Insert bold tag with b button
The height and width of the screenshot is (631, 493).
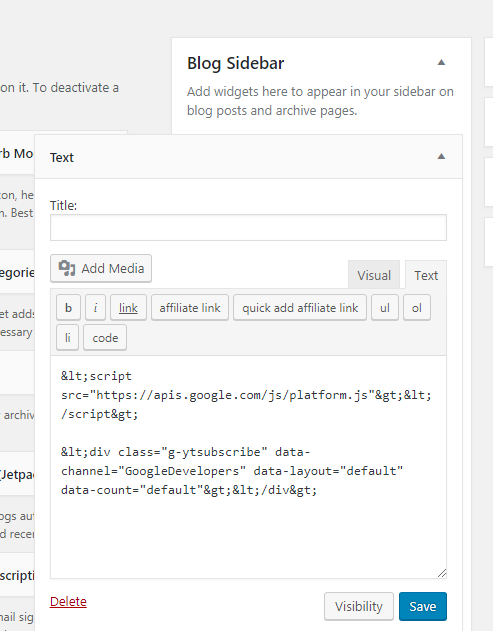(68, 308)
